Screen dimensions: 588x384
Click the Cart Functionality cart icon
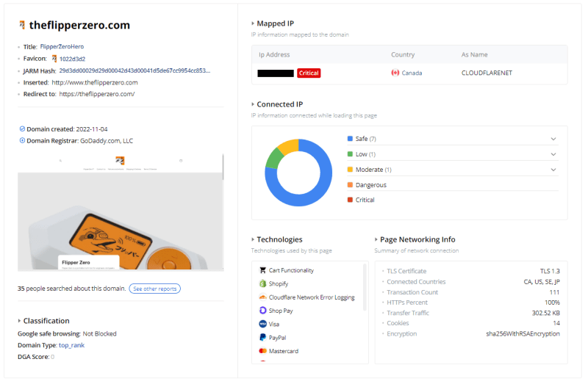point(263,269)
